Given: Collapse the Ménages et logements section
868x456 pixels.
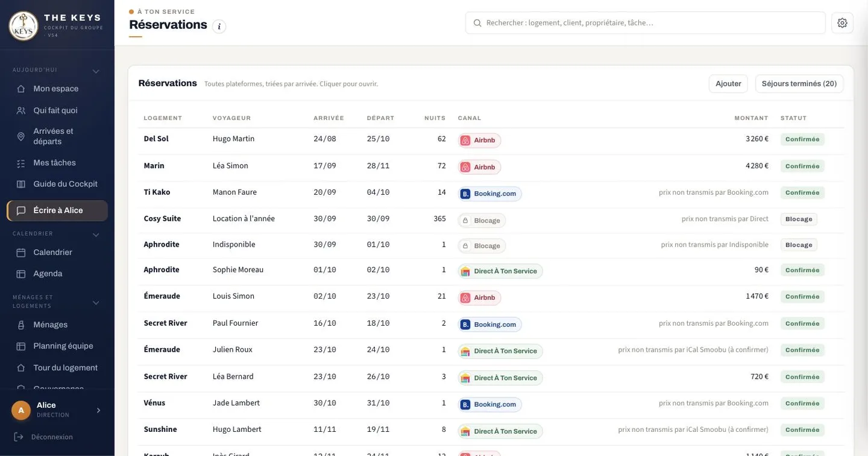Looking at the screenshot, I should pyautogui.click(x=96, y=303).
